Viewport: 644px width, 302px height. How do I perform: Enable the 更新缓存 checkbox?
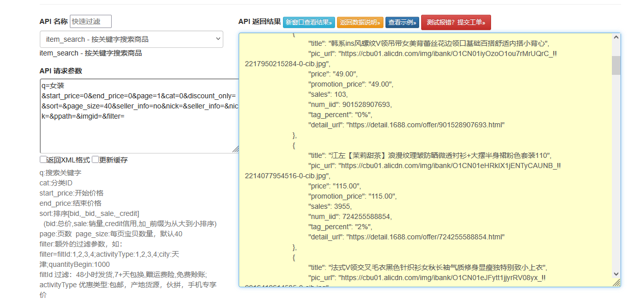click(x=95, y=159)
